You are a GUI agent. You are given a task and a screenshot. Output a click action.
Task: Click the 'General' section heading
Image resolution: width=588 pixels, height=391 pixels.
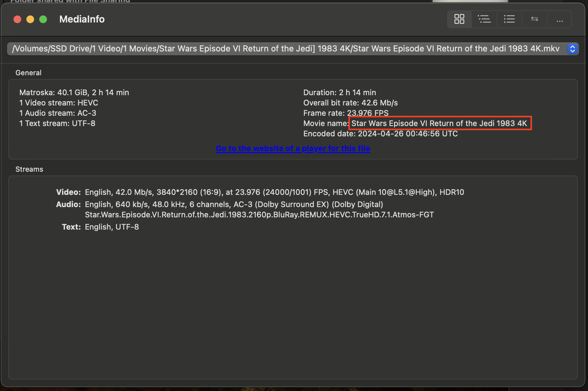pos(28,73)
